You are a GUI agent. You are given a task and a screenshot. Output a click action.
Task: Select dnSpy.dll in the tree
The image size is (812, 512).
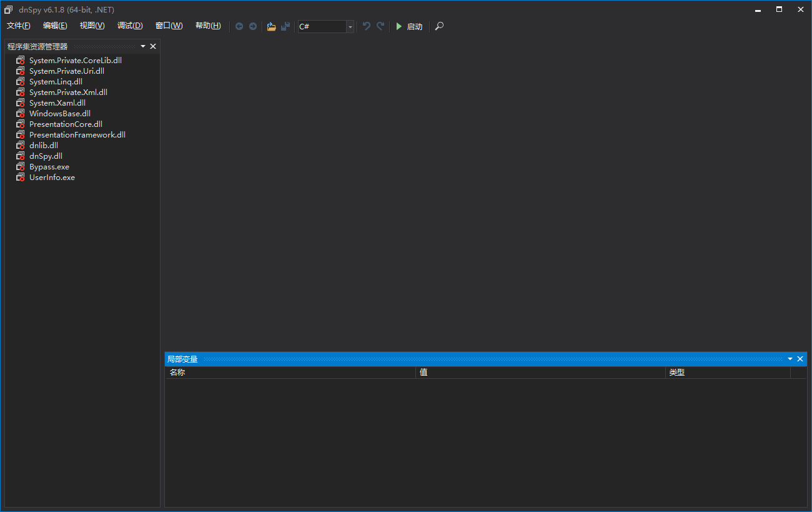pos(46,156)
